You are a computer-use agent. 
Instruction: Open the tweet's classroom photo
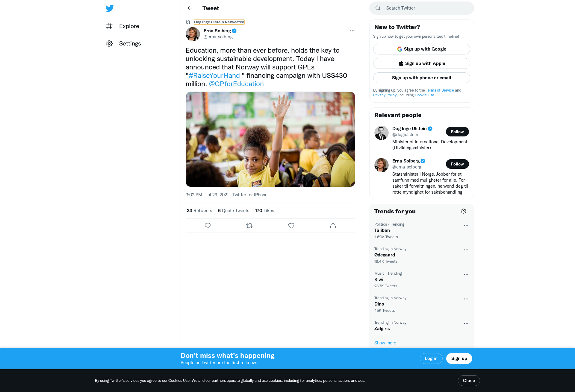[x=270, y=139]
